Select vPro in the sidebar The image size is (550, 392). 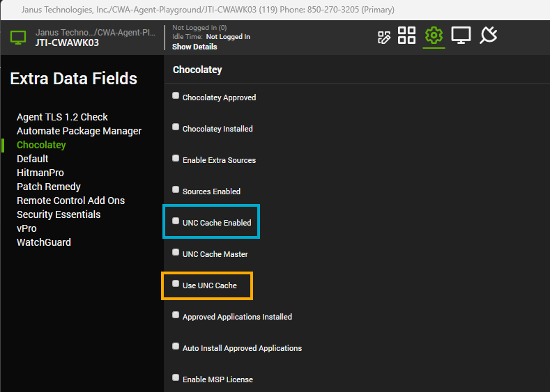coord(26,229)
